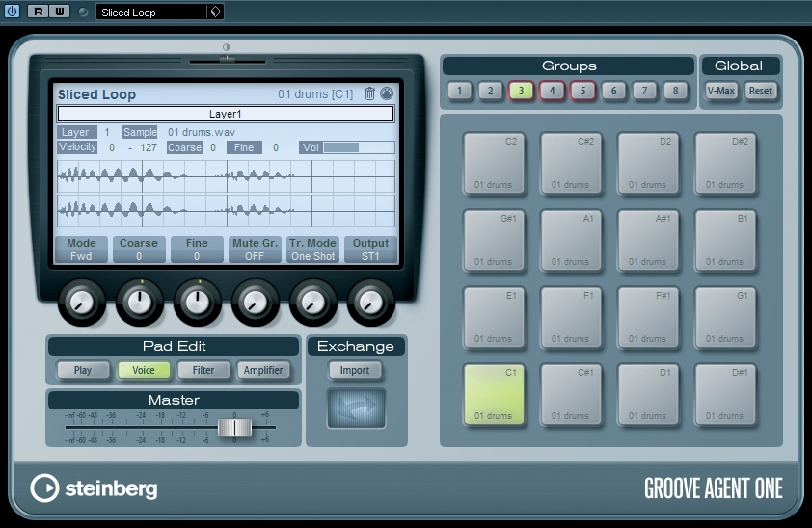Click the Fine 0 field under waveform

click(x=197, y=250)
